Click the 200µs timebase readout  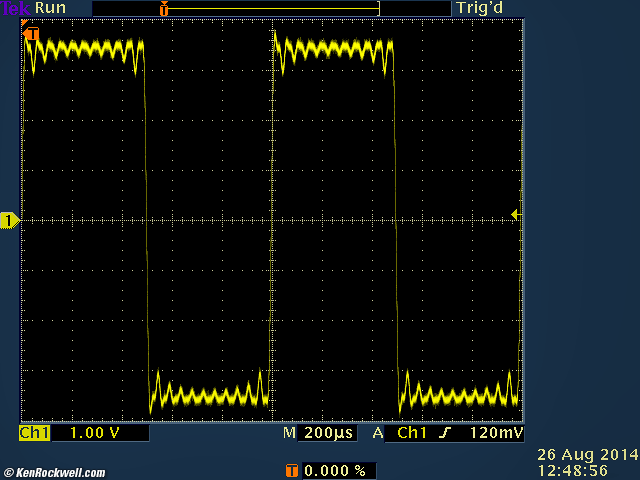[x=328, y=433]
